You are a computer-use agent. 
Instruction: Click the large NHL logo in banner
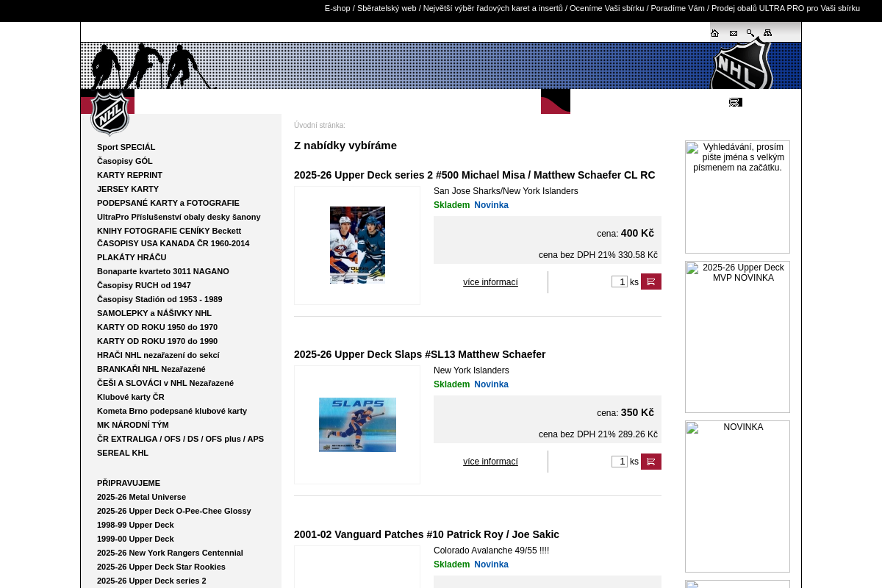[x=742, y=65]
